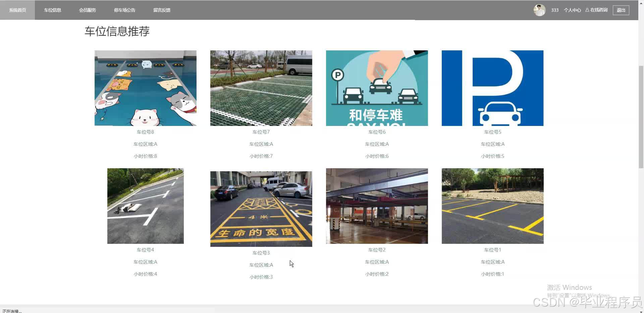Click the 车位号7 label

[261, 132]
